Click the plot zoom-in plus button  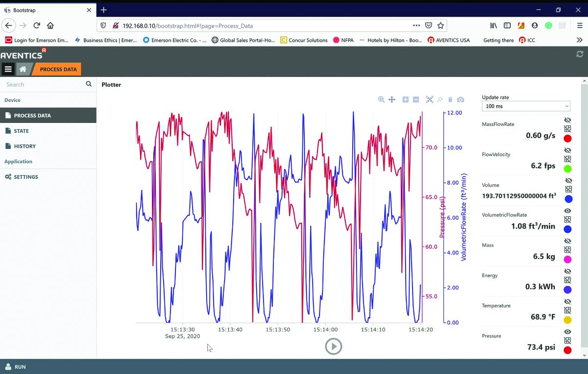405,99
